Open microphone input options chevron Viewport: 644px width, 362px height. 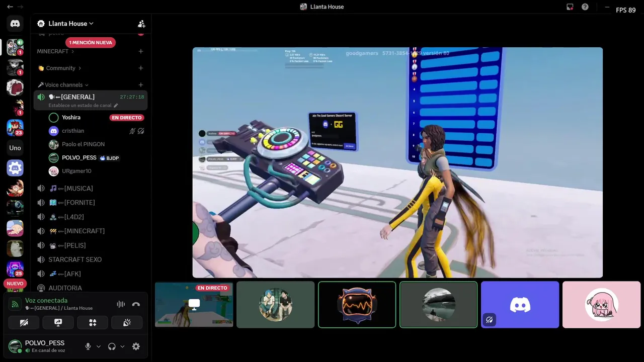coord(99,346)
